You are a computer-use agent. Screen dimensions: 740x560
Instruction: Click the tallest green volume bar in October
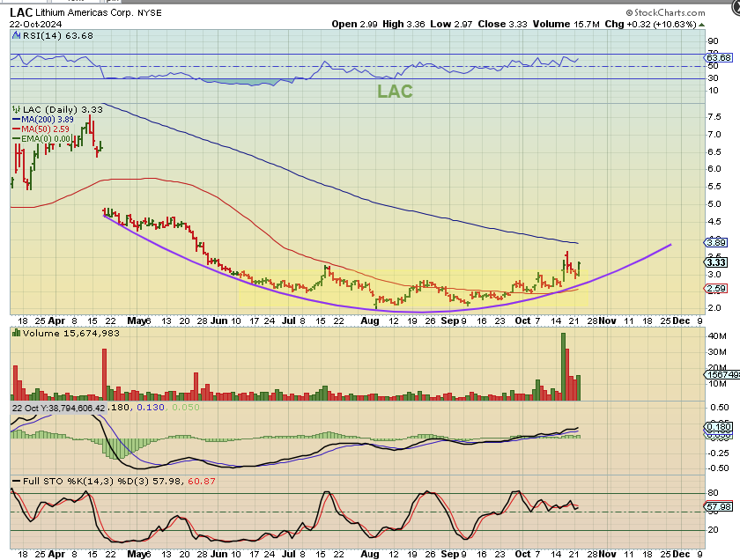tap(563, 365)
